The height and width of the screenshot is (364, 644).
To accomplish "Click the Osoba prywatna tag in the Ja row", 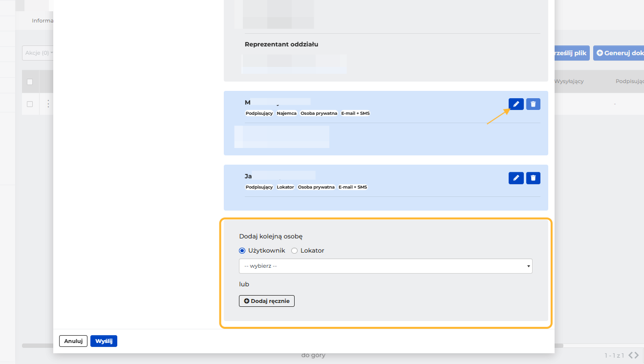I will click(317, 187).
